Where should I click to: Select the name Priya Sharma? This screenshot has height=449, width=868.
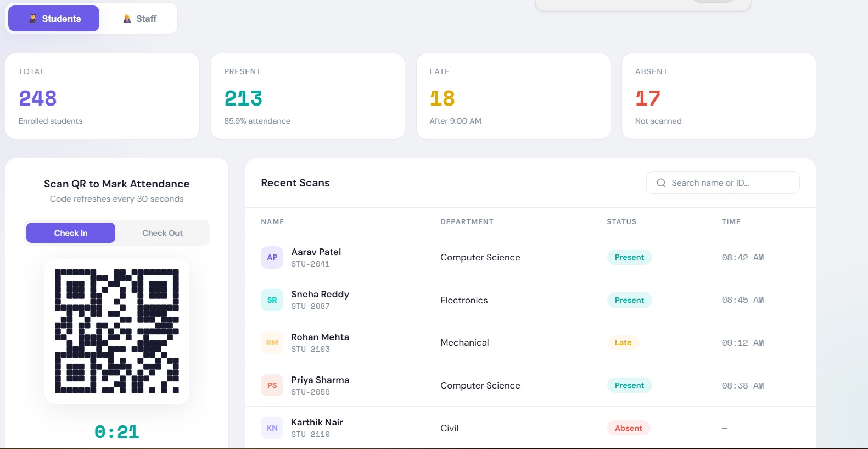point(320,380)
